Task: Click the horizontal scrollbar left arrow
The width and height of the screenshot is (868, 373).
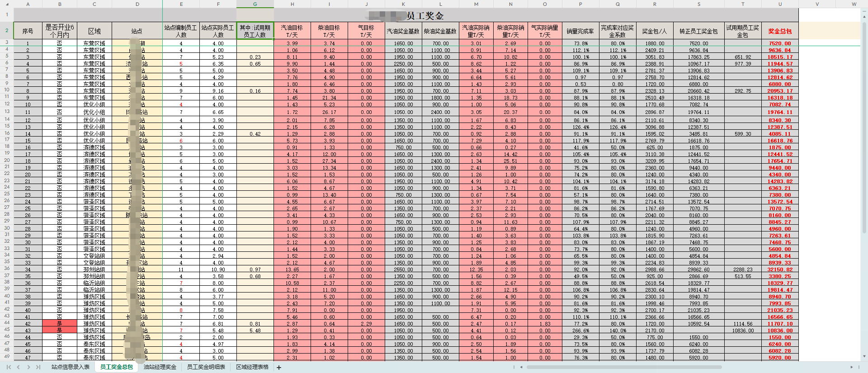Action: [x=521, y=367]
